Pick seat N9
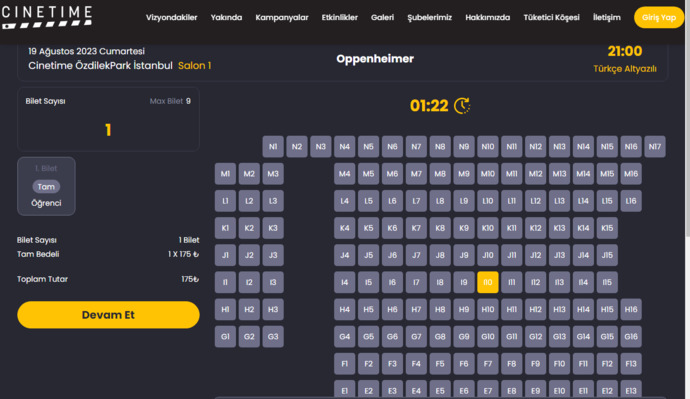The image size is (690, 399). (x=464, y=146)
